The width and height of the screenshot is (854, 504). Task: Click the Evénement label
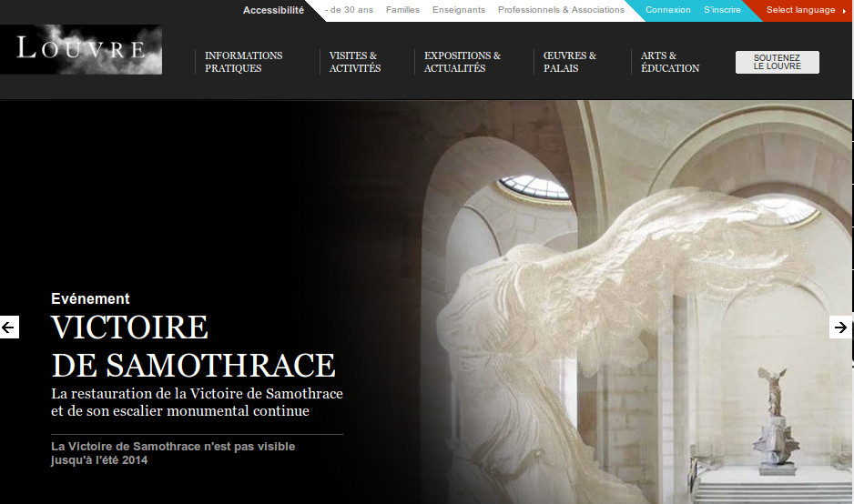[90, 298]
